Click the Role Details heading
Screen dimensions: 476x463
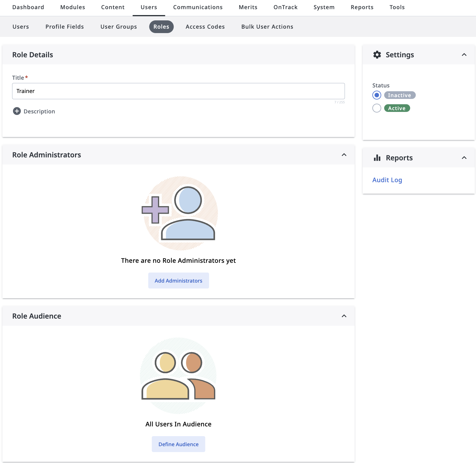pos(33,55)
